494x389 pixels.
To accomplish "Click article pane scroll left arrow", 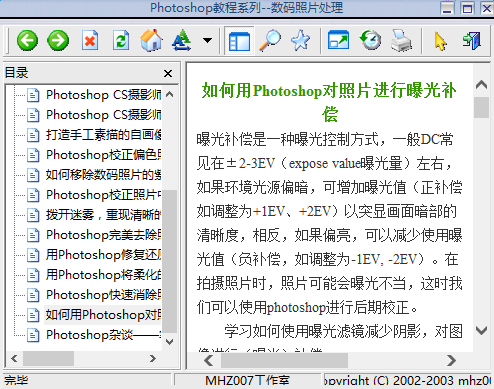I will [208, 360].
